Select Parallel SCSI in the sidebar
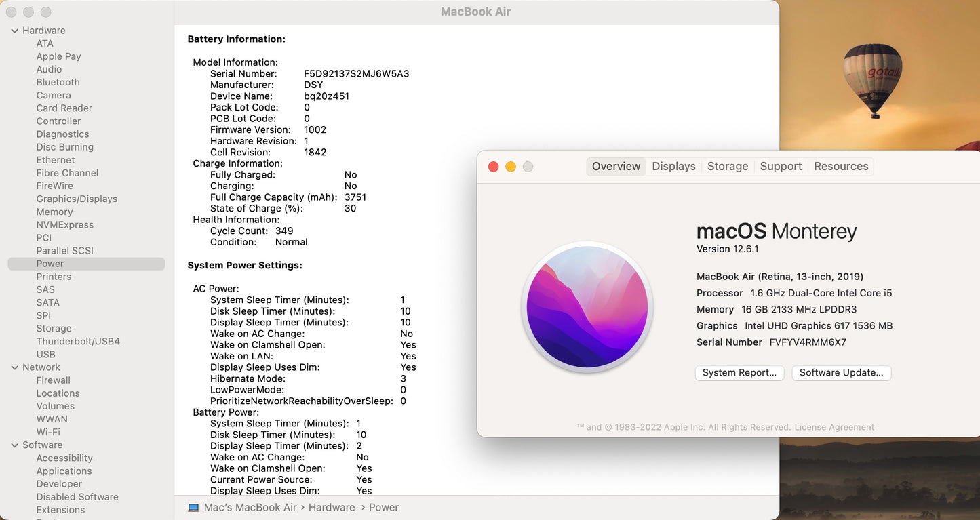The height and width of the screenshot is (520, 980). coord(64,251)
